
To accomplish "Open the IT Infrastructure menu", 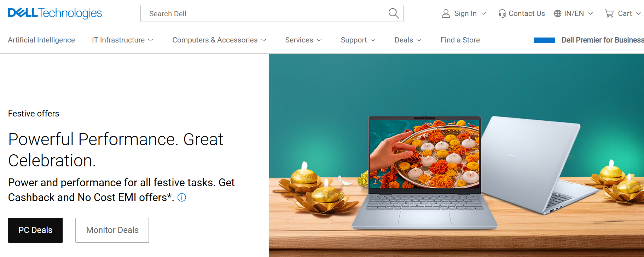I will coord(122,40).
